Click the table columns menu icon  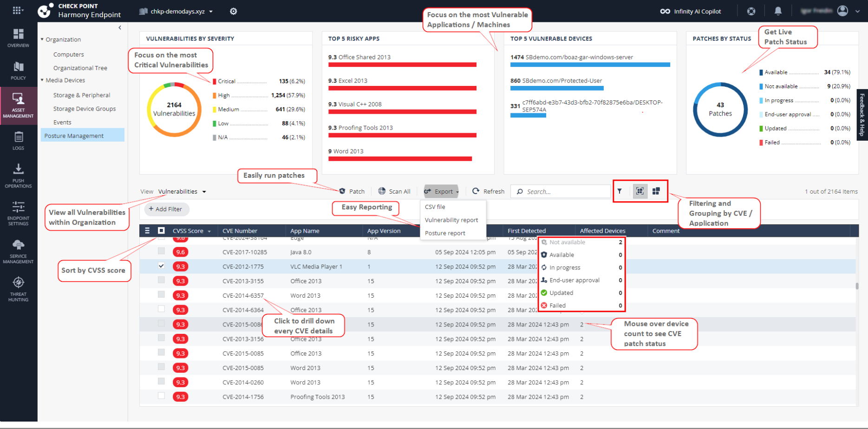[147, 230]
